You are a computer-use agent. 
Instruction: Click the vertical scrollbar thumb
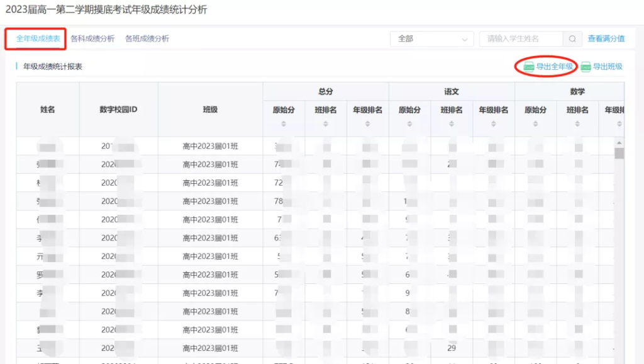click(x=619, y=153)
